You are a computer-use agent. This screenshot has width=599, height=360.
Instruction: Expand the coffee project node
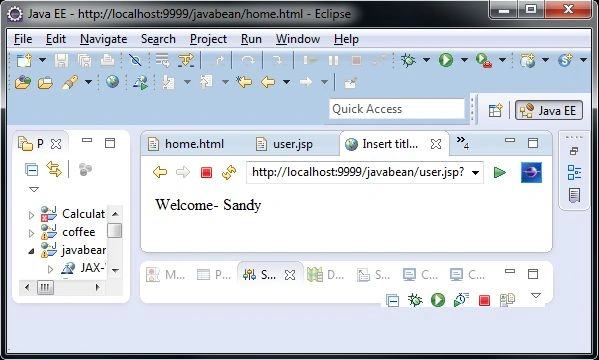(x=32, y=233)
